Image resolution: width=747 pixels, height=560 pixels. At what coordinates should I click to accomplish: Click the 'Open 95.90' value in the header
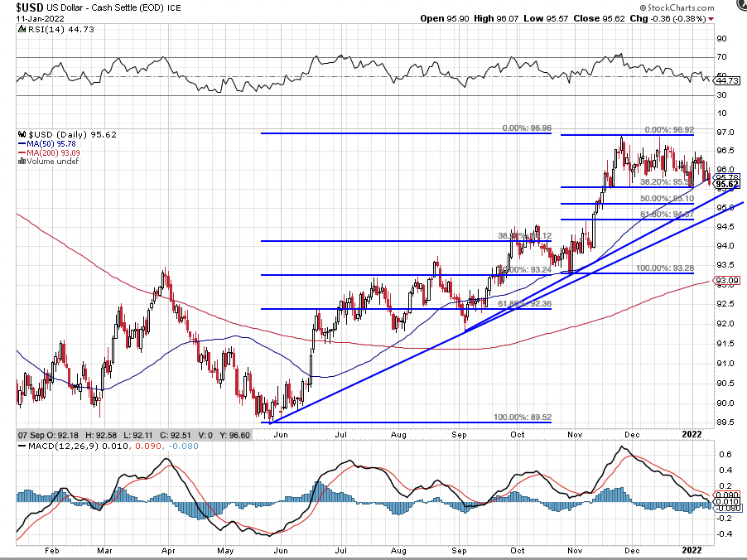445,18
